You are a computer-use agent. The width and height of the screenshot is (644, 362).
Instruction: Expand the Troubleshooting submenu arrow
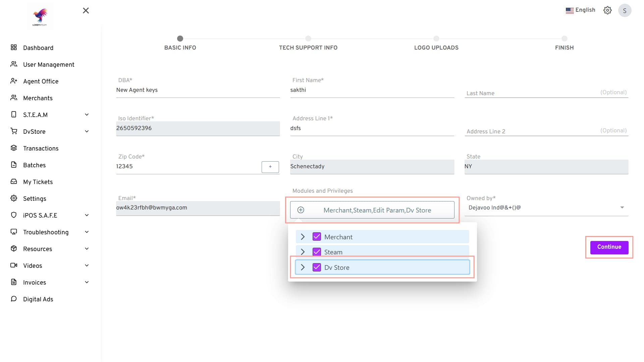(x=87, y=232)
